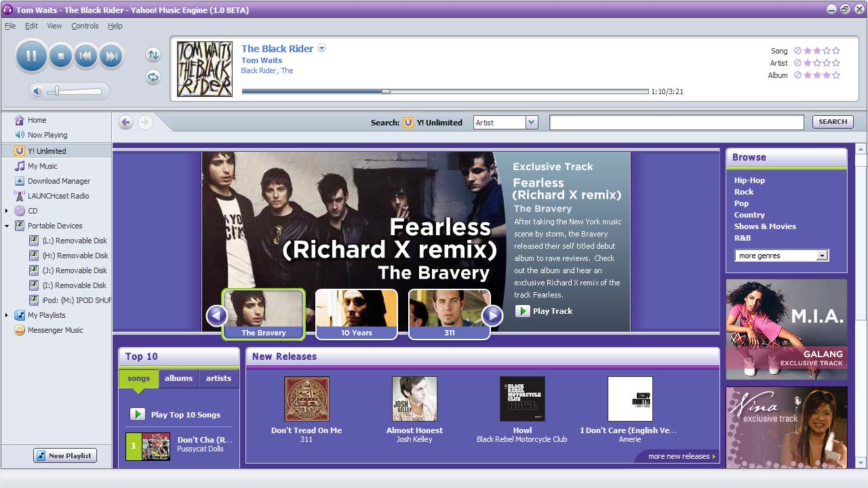
Task: Play Track Fearless remix
Action: [x=544, y=311]
